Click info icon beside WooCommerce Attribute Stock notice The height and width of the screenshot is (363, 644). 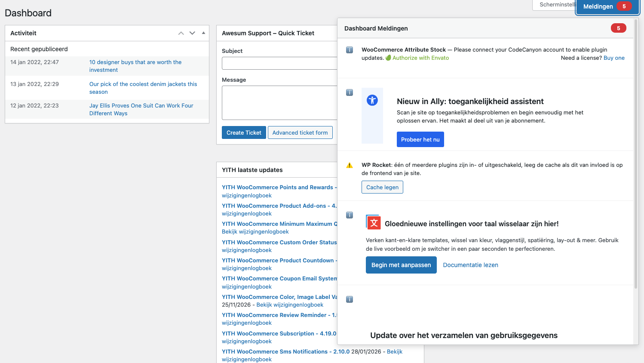point(350,50)
